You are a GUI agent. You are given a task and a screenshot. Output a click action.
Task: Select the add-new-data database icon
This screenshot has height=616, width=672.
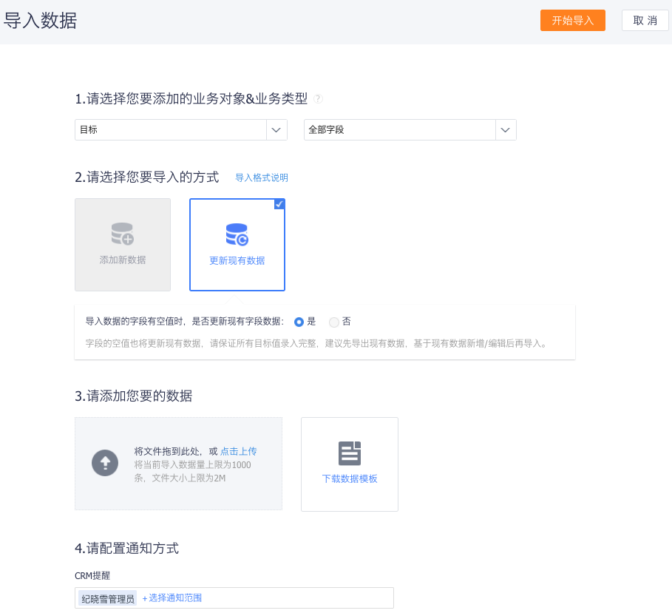123,234
